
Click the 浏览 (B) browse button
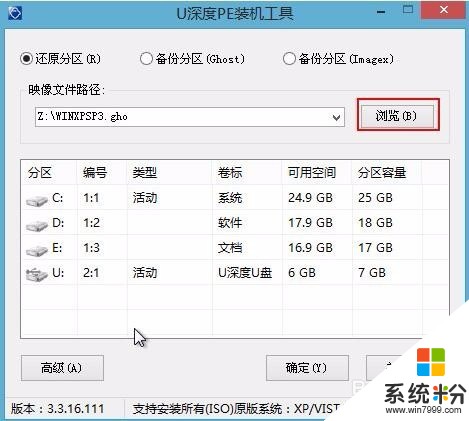click(398, 116)
